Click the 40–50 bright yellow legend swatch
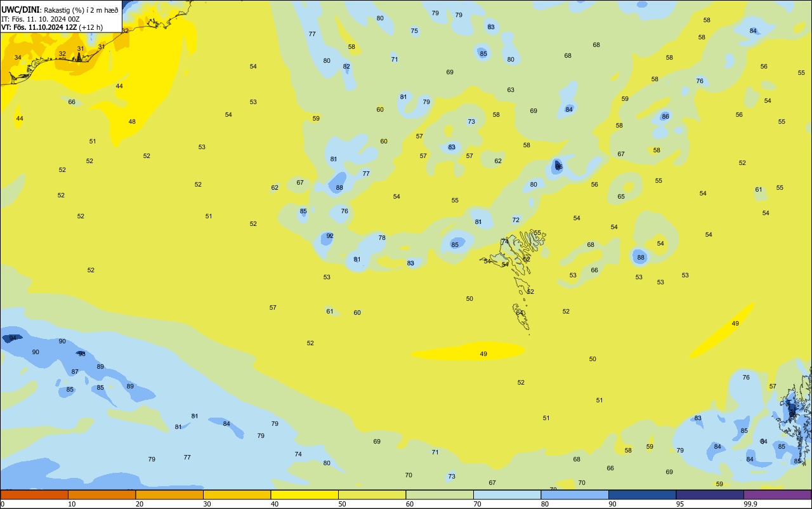 click(304, 494)
